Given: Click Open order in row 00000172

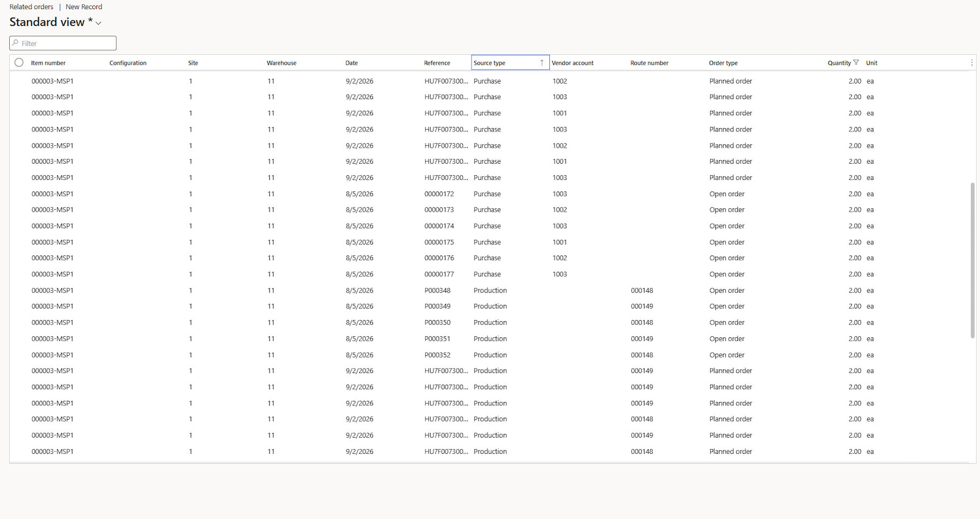Looking at the screenshot, I should (727, 194).
